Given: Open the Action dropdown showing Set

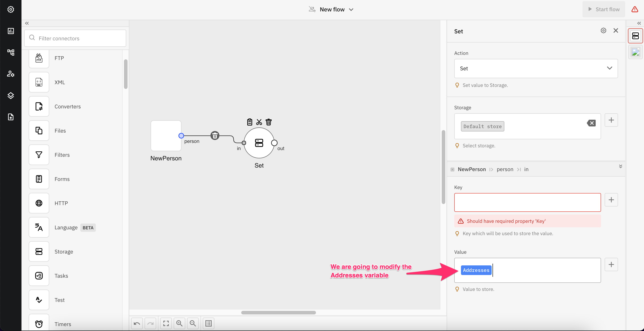Looking at the screenshot, I should click(x=536, y=68).
